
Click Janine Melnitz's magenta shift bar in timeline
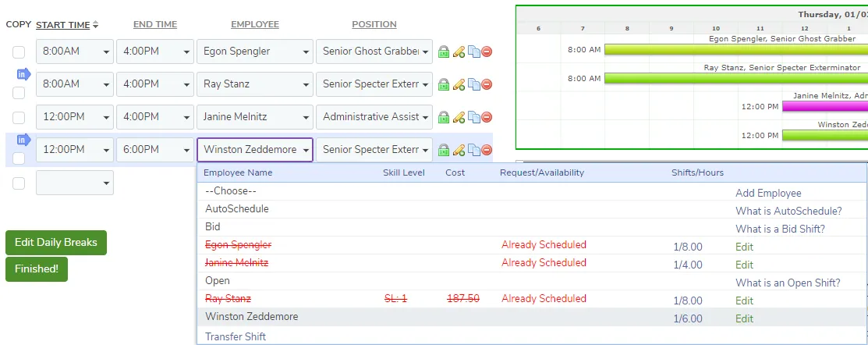[x=825, y=106]
